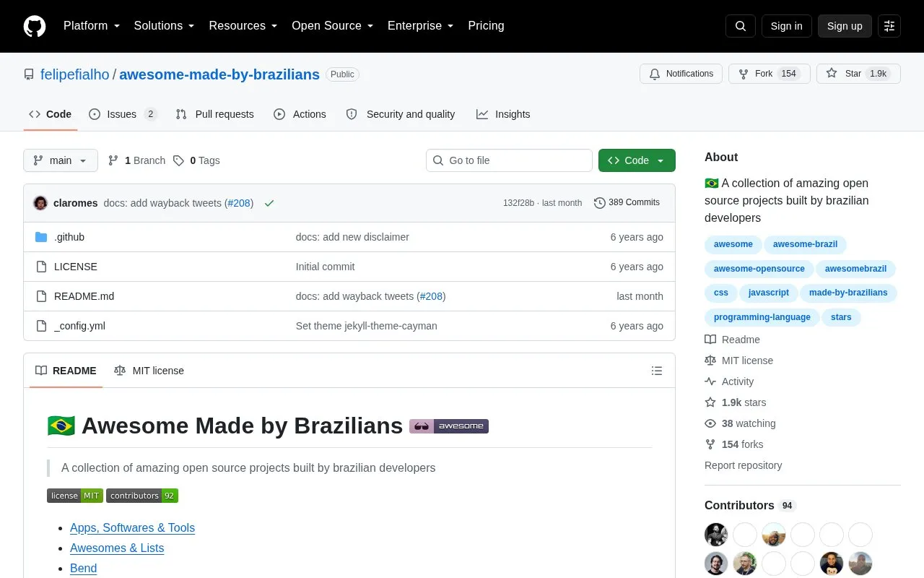Open the search magnifier button
924x578 pixels.
[741, 26]
